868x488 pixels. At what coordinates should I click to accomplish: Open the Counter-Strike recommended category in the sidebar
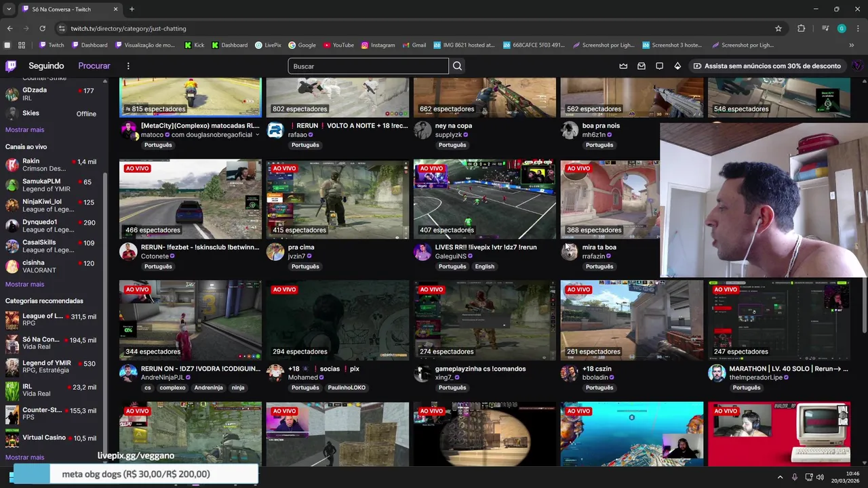(52, 414)
